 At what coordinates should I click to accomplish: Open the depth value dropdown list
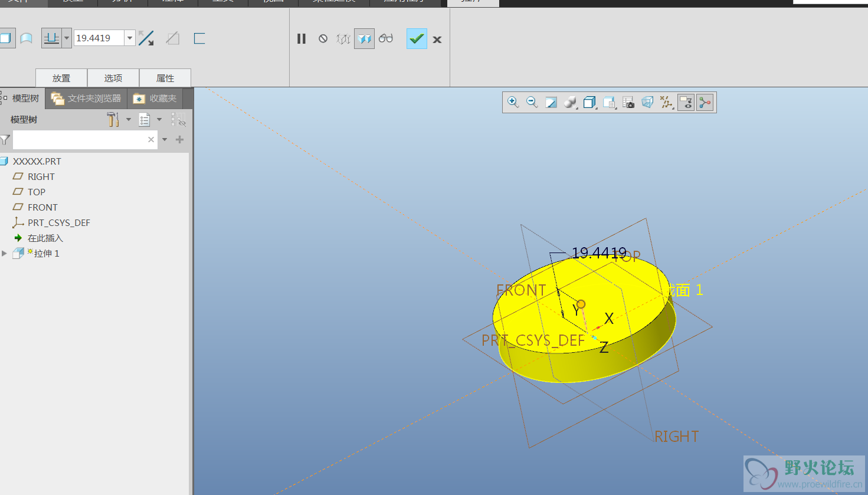(x=130, y=38)
